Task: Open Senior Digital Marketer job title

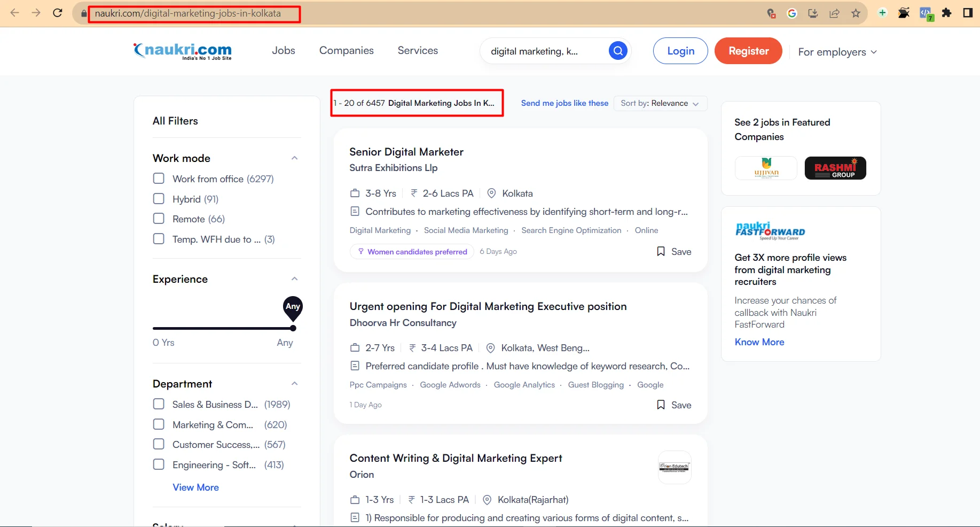Action: pyautogui.click(x=406, y=152)
